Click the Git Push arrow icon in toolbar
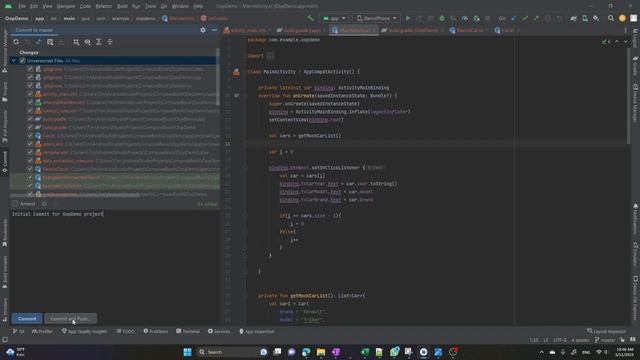Viewport: 640px width, 360px height. coord(536,18)
